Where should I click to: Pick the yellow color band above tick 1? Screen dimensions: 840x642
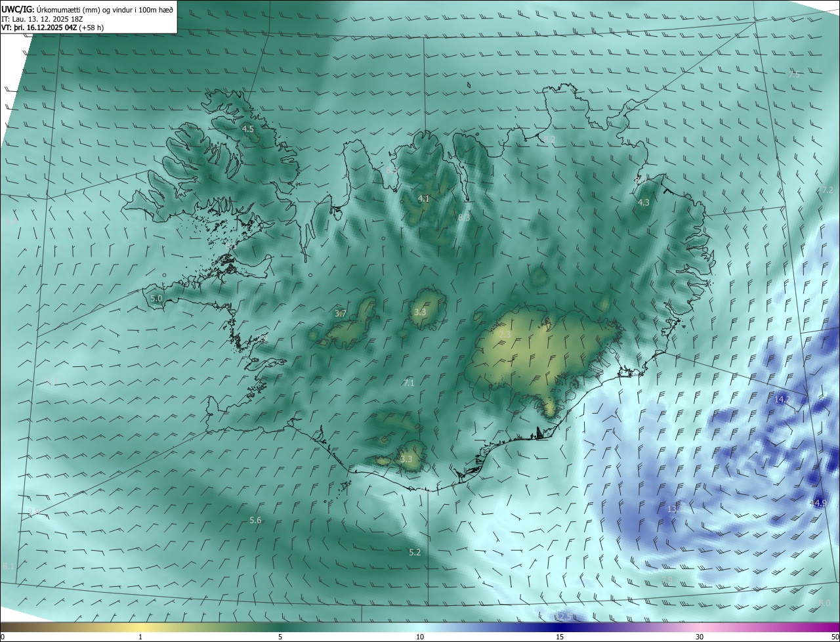pos(140,627)
